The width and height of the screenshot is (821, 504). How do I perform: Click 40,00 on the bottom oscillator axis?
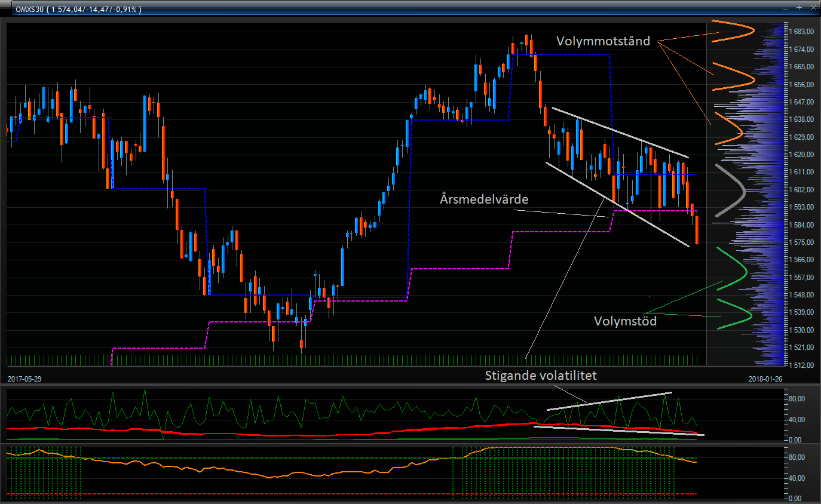tap(797, 478)
